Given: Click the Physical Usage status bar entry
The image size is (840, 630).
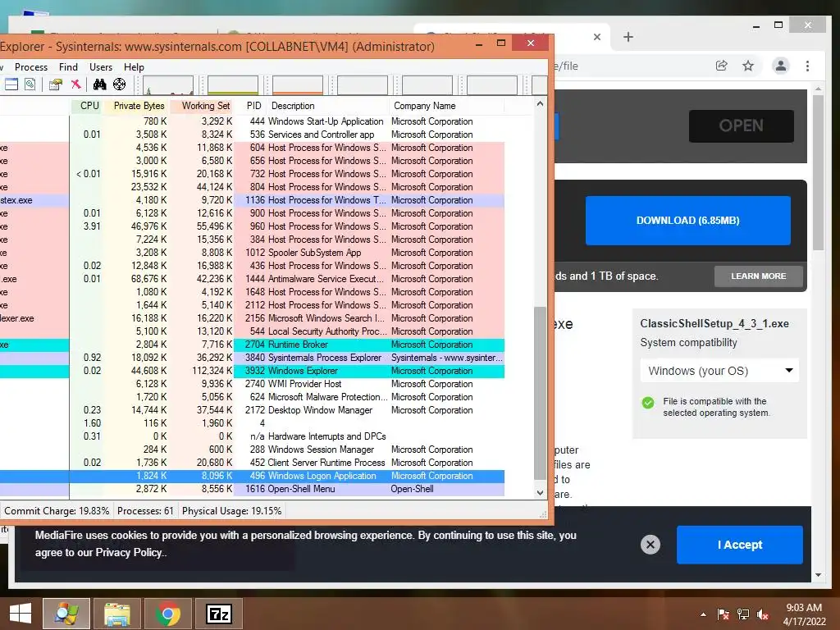Looking at the screenshot, I should coord(231,511).
